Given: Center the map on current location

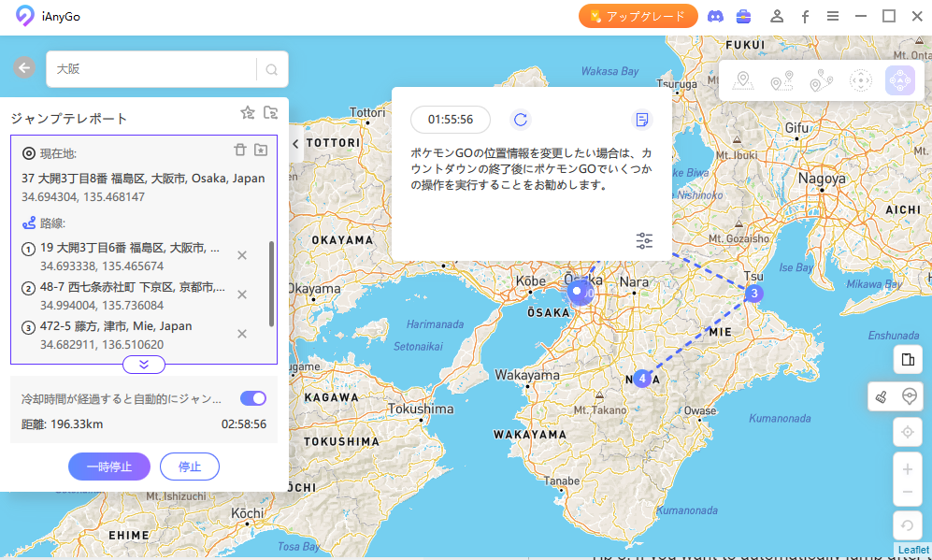Looking at the screenshot, I should click(x=907, y=431).
